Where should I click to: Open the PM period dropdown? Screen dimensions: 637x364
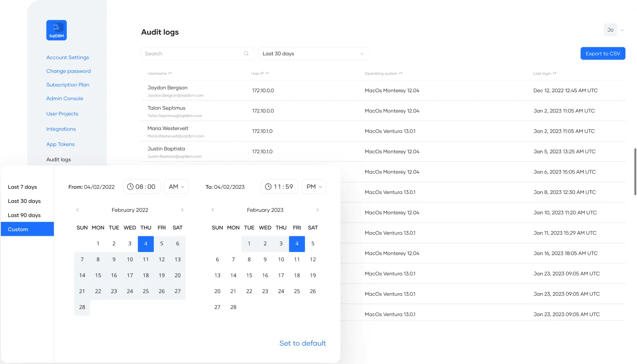(x=314, y=187)
